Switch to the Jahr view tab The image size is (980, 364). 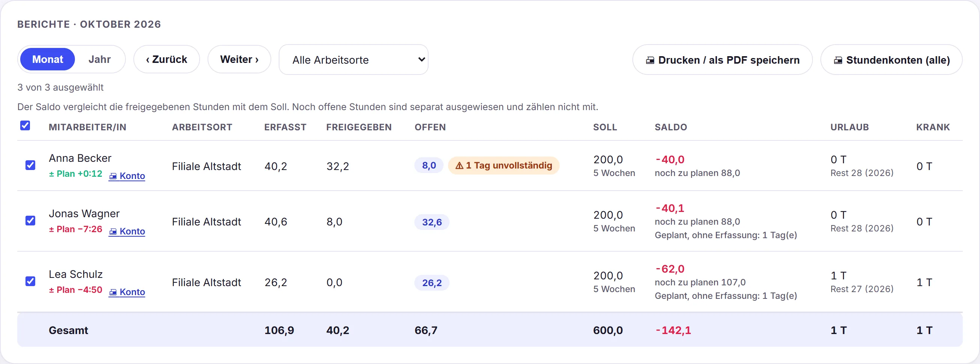(x=99, y=59)
